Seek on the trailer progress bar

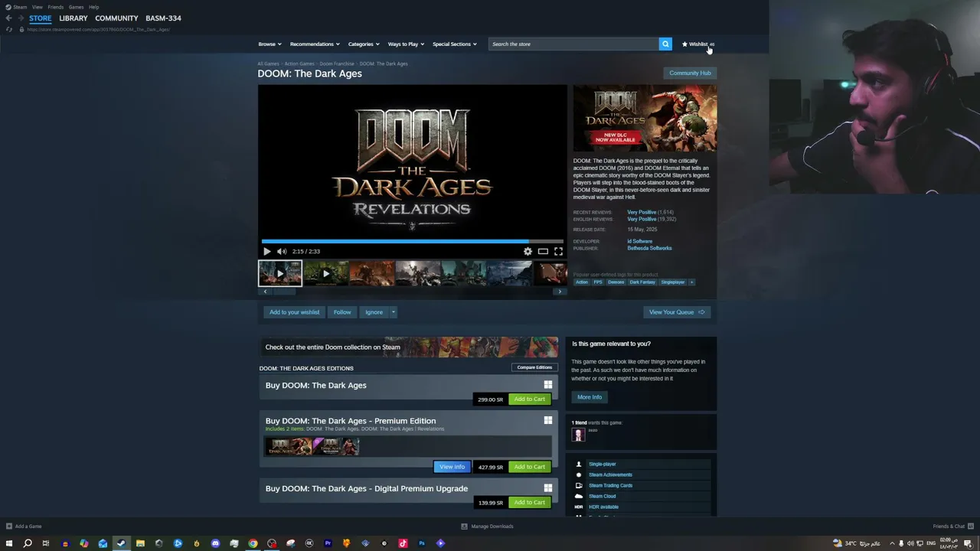(x=412, y=241)
